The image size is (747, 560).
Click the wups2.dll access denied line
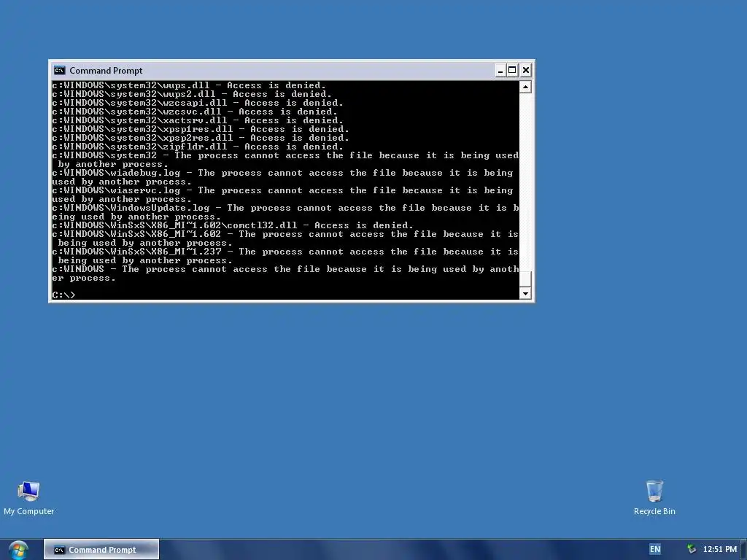pyautogui.click(x=192, y=94)
